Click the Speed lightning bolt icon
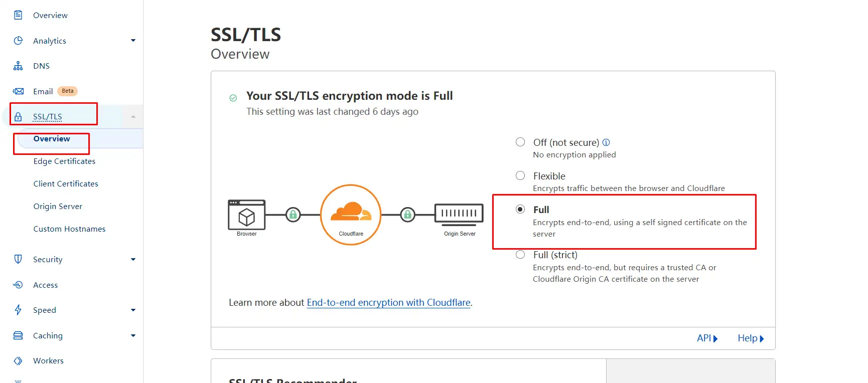The width and height of the screenshot is (868, 383). (18, 310)
